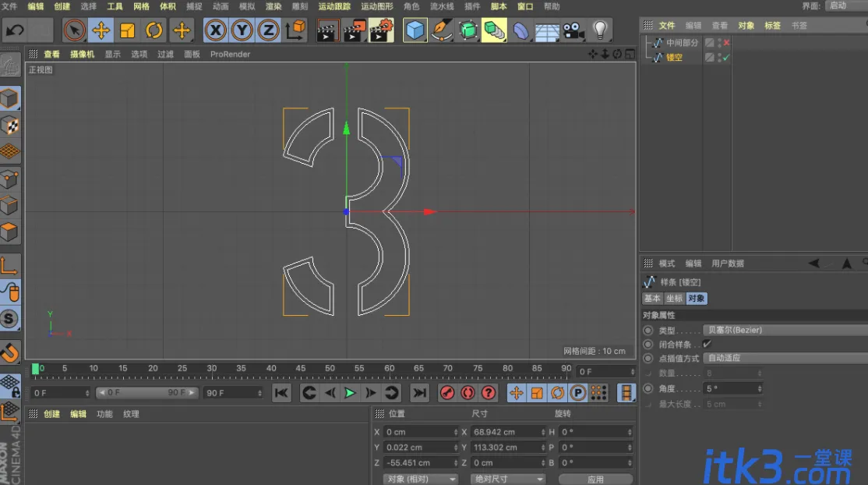Click the 角度 5° stepper arrows
This screenshot has height=485, width=868.
coord(760,388)
